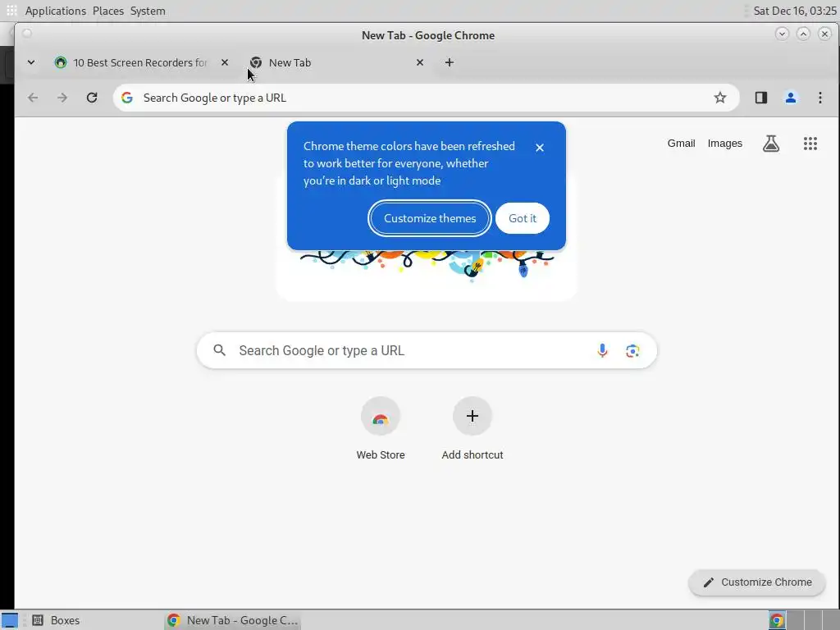This screenshot has height=630, width=840.
Task: Open the Chrome profile avatar
Action: [790, 98]
